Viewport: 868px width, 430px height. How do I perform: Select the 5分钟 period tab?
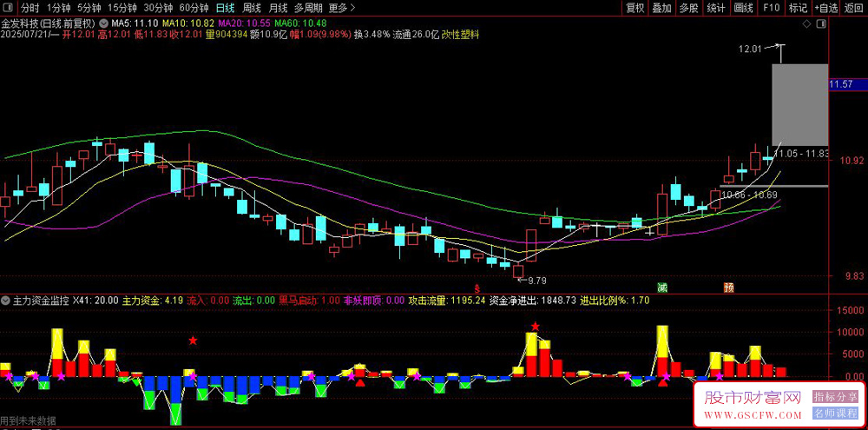(x=89, y=8)
